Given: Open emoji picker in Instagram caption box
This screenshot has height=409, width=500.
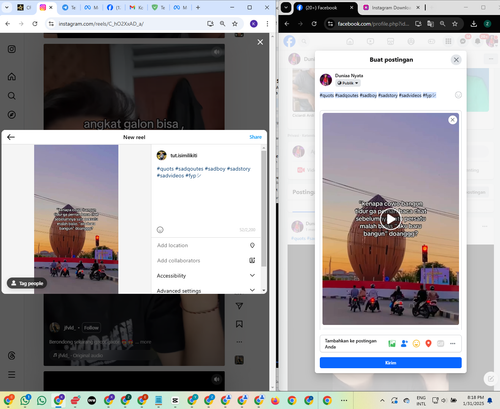Looking at the screenshot, I should (160, 230).
